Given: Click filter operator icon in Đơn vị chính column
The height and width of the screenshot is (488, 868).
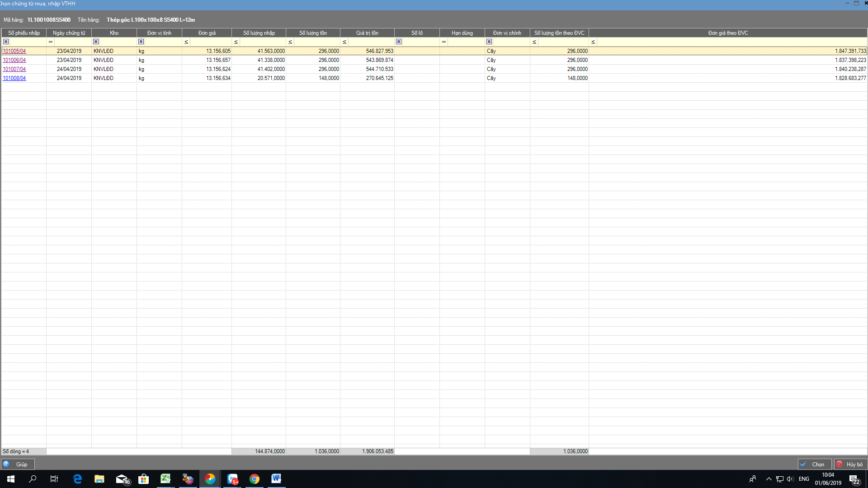Looking at the screenshot, I should 489,42.
